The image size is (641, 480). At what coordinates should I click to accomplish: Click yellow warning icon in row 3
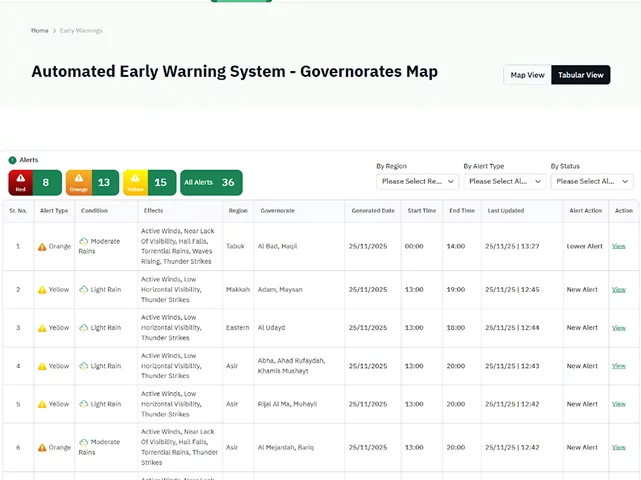(42, 328)
